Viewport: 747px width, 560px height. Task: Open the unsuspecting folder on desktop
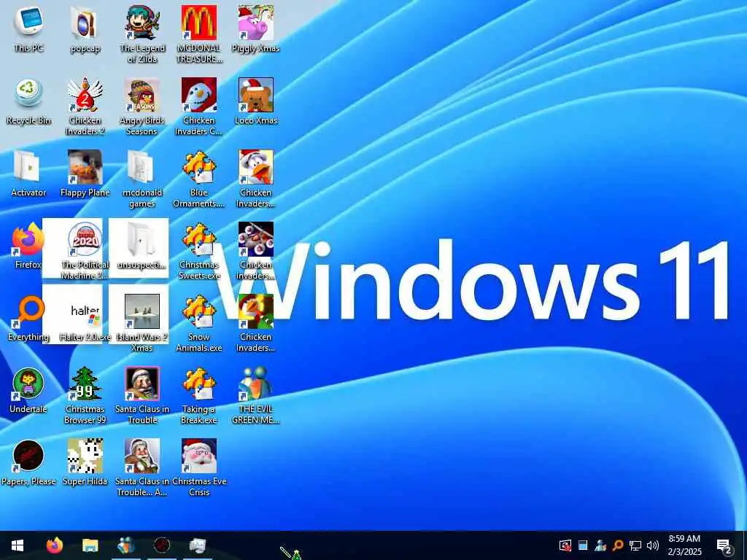tap(141, 239)
